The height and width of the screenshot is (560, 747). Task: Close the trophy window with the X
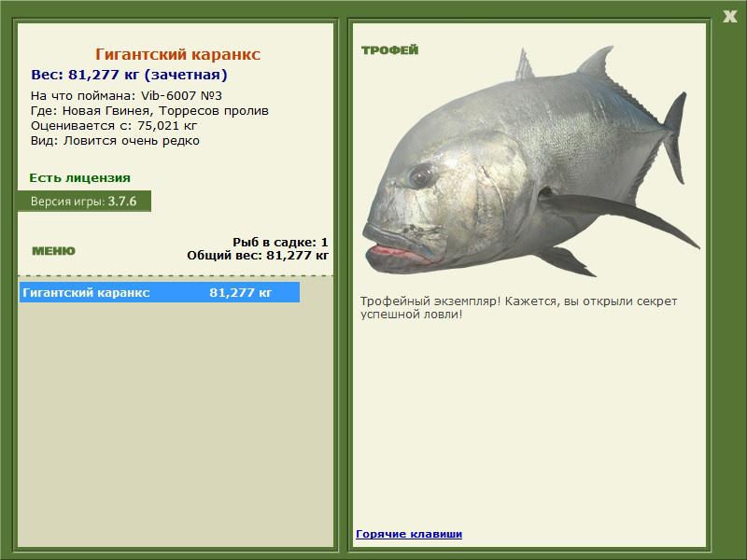[x=729, y=16]
